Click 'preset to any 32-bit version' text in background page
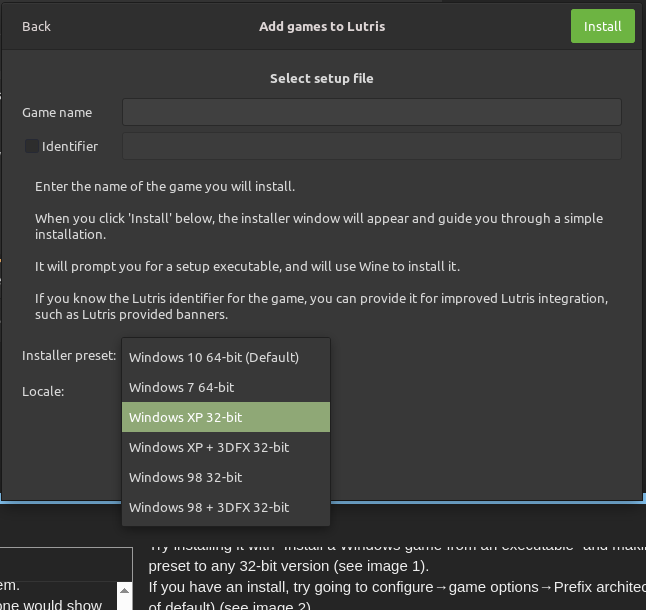This screenshot has width=646, height=610. point(288,566)
